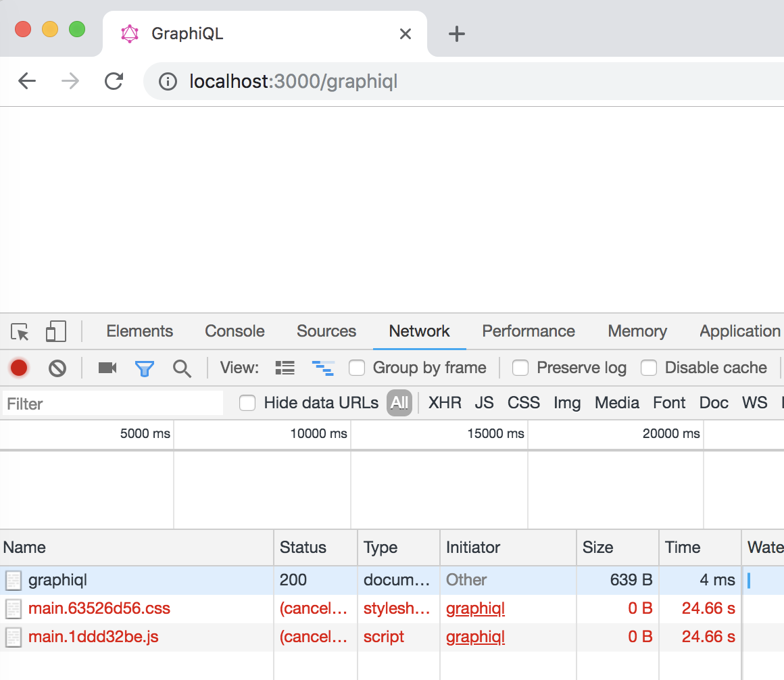The image size is (784, 680).
Task: Select the main.1ddd32be.js request
Action: [x=392, y=637]
